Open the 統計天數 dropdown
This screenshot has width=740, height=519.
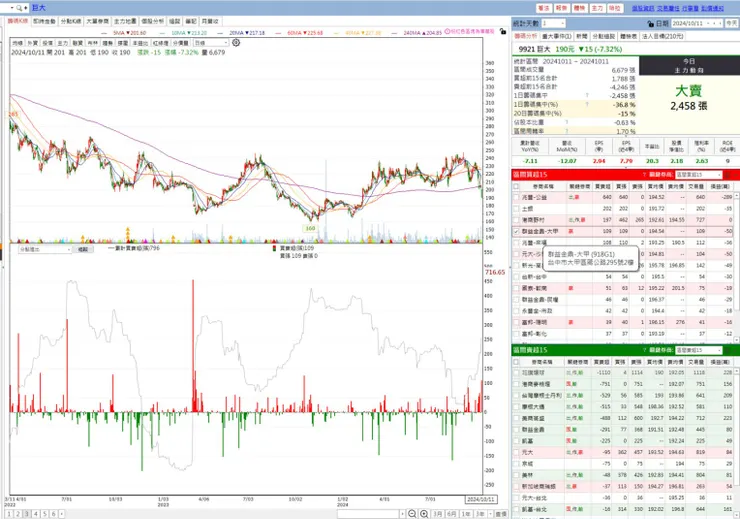tap(553, 23)
